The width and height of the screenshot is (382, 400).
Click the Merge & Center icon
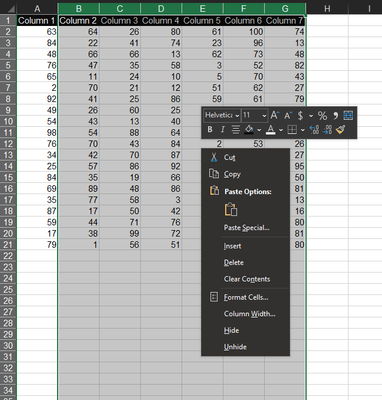(x=348, y=115)
